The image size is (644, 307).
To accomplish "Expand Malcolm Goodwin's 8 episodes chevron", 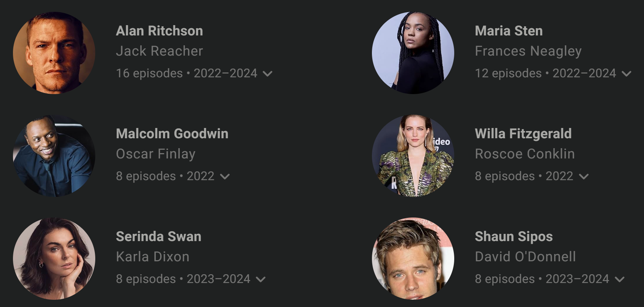I will click(225, 176).
